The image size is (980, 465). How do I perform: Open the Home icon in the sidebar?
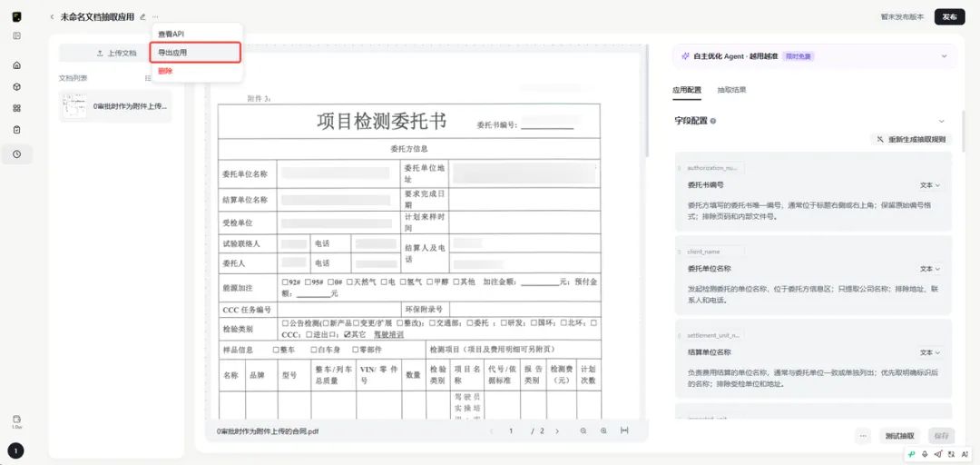(17, 65)
